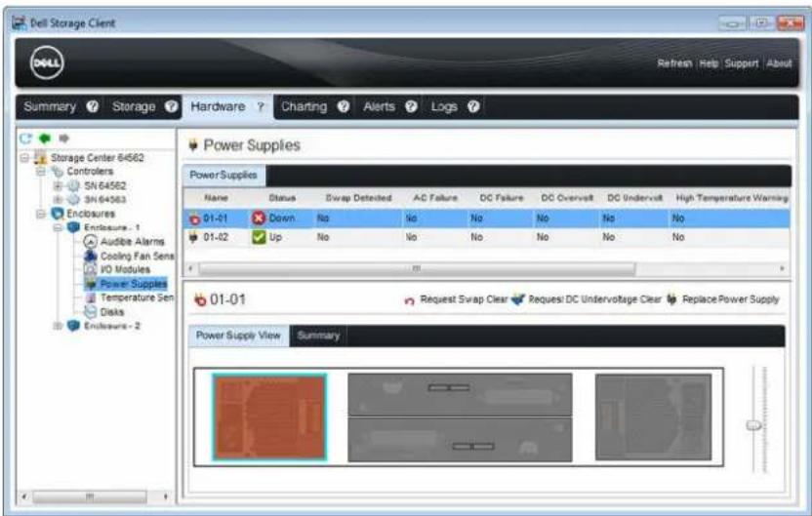The height and width of the screenshot is (516, 812).
Task: Click the Name column header
Action: click(x=216, y=198)
